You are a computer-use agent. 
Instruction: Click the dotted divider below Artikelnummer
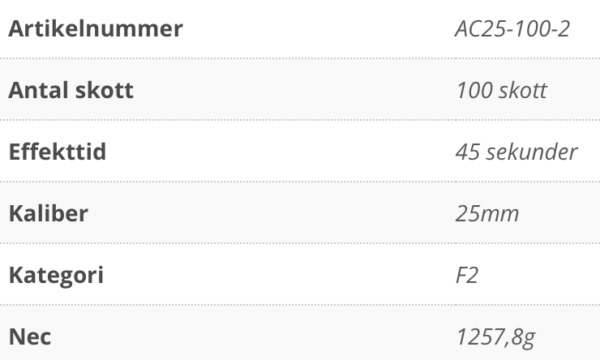[300, 59]
